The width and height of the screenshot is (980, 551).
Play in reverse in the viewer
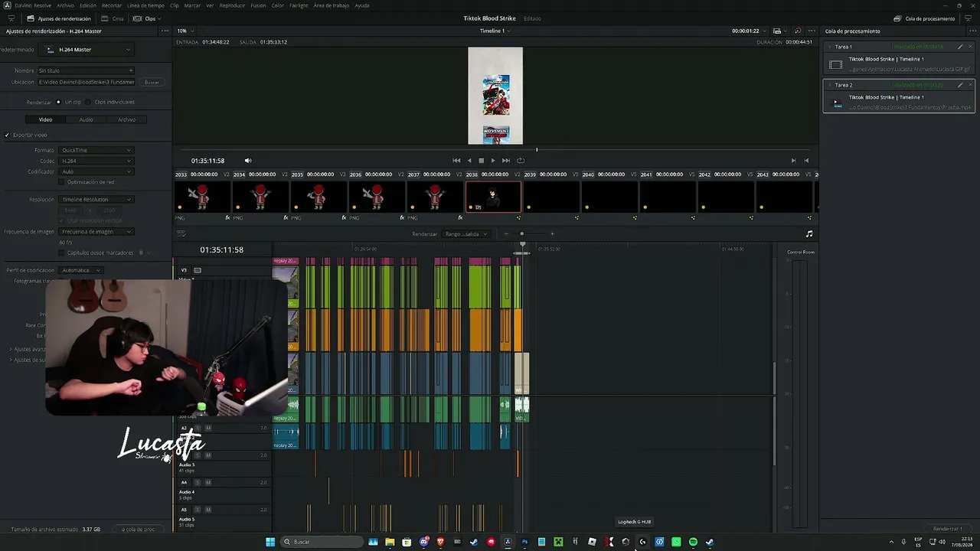click(x=469, y=161)
